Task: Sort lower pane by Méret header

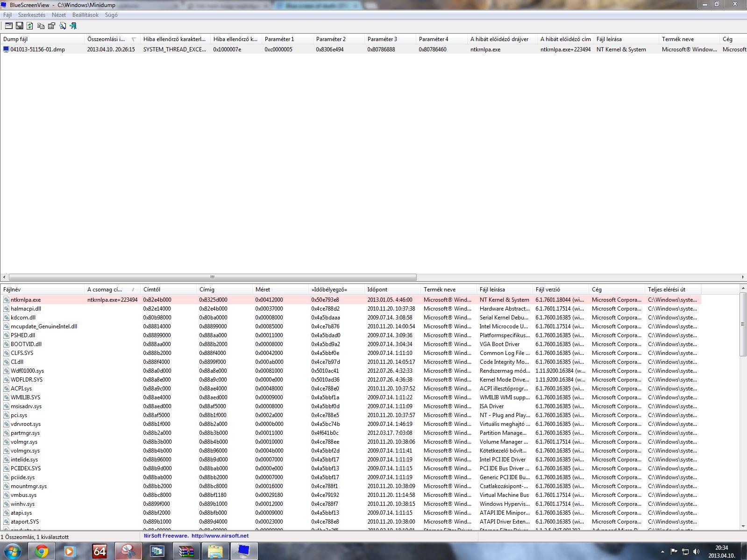Action: coord(280,290)
